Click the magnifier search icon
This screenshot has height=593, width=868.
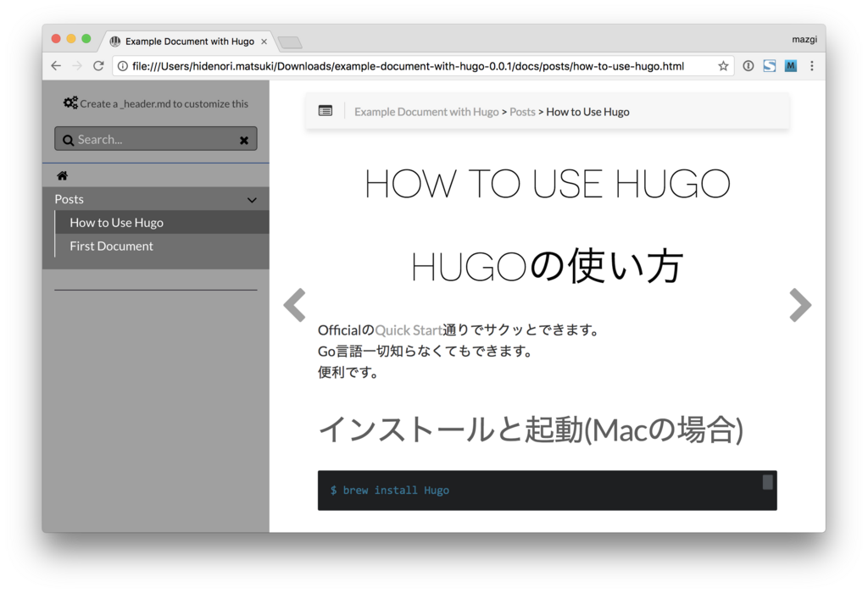point(68,140)
